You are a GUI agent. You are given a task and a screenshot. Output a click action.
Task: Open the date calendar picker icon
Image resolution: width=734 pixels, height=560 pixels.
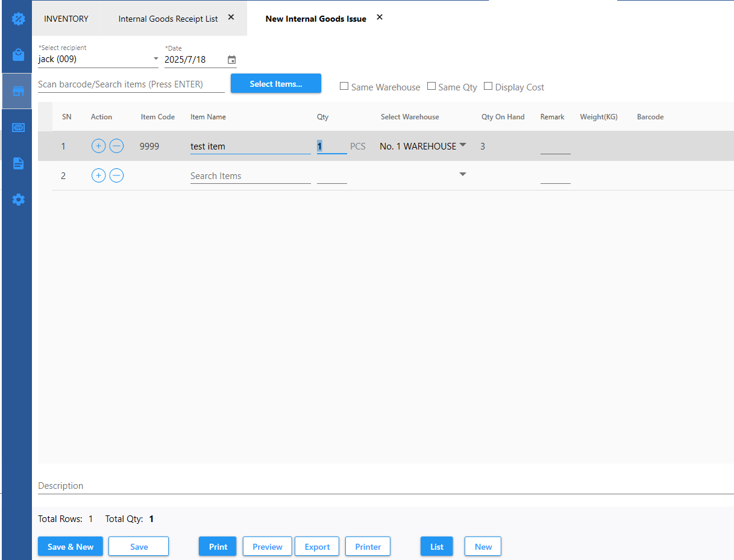(x=231, y=60)
